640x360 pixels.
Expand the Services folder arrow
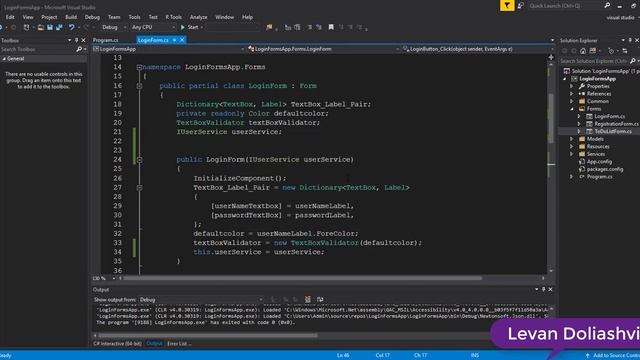coord(571,154)
